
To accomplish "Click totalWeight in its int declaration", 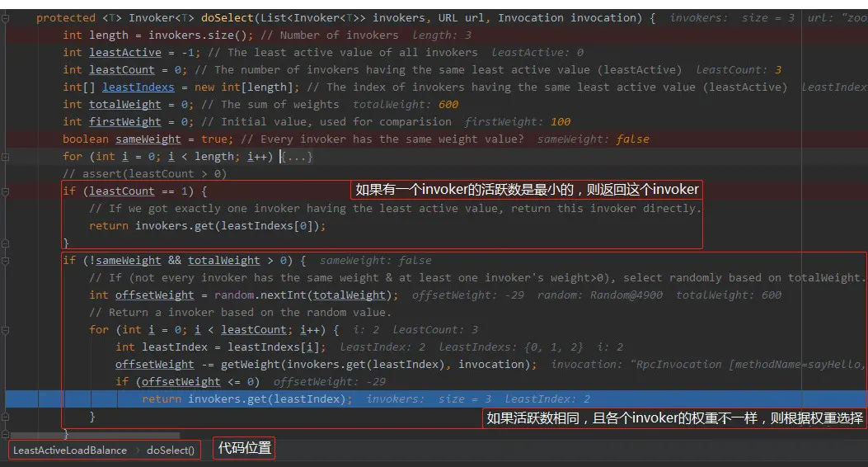I will click(125, 104).
